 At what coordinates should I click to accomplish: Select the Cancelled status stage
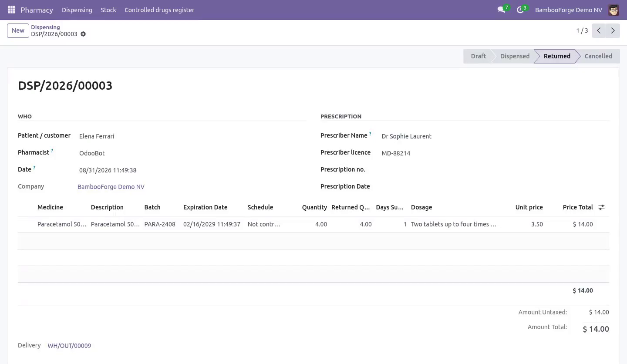598,56
